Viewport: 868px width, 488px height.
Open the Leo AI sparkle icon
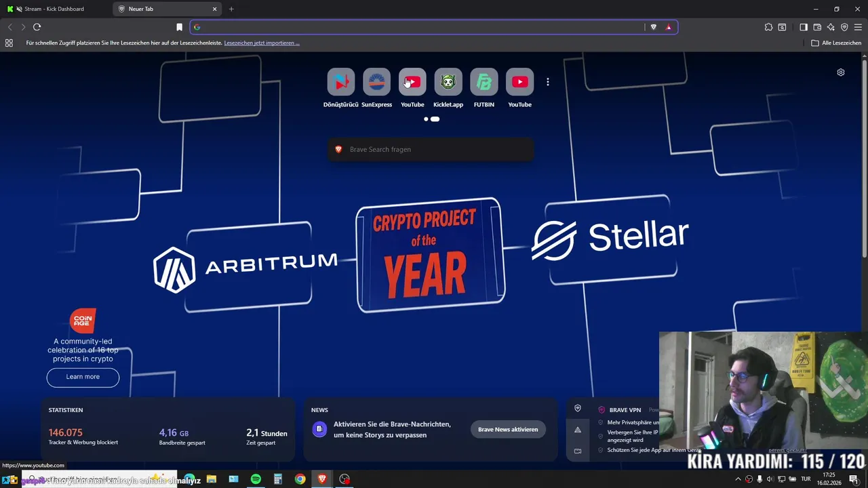point(831,27)
